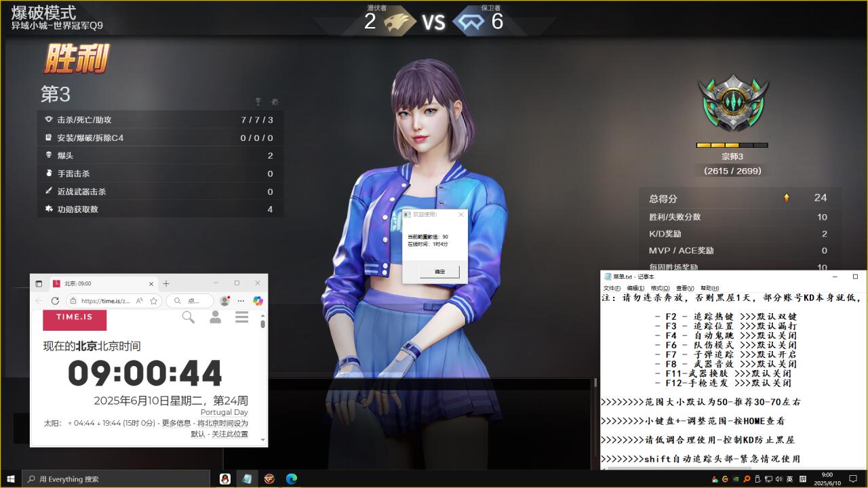Click the 确定 button in the welcome dialog
Viewport: 868px width, 488px height.
point(439,272)
